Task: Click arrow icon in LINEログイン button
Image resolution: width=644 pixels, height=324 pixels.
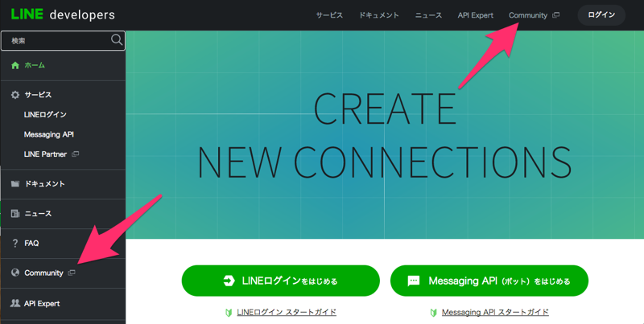Action: [x=229, y=281]
